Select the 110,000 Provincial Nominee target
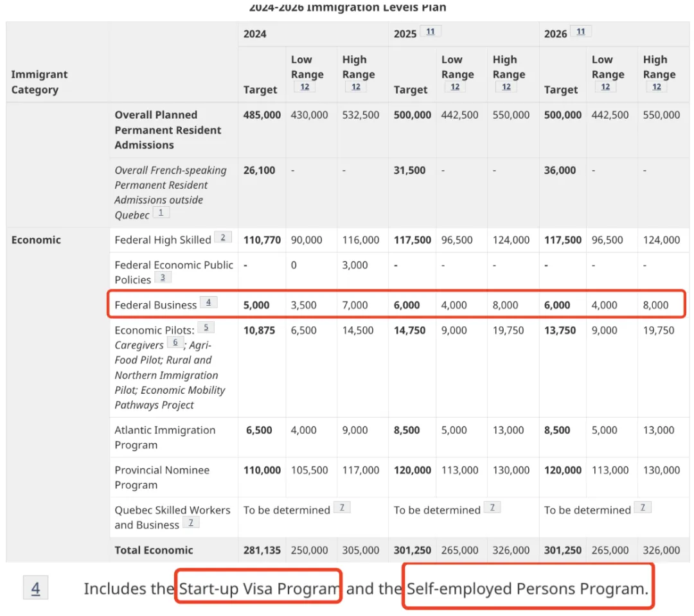 point(262,470)
